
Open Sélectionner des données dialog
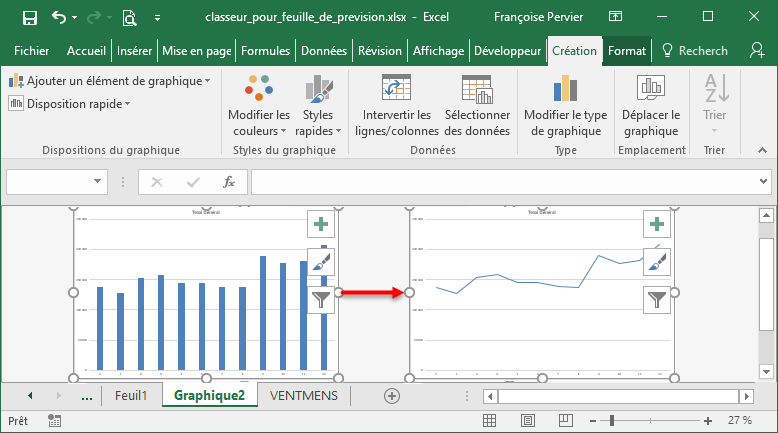[477, 89]
